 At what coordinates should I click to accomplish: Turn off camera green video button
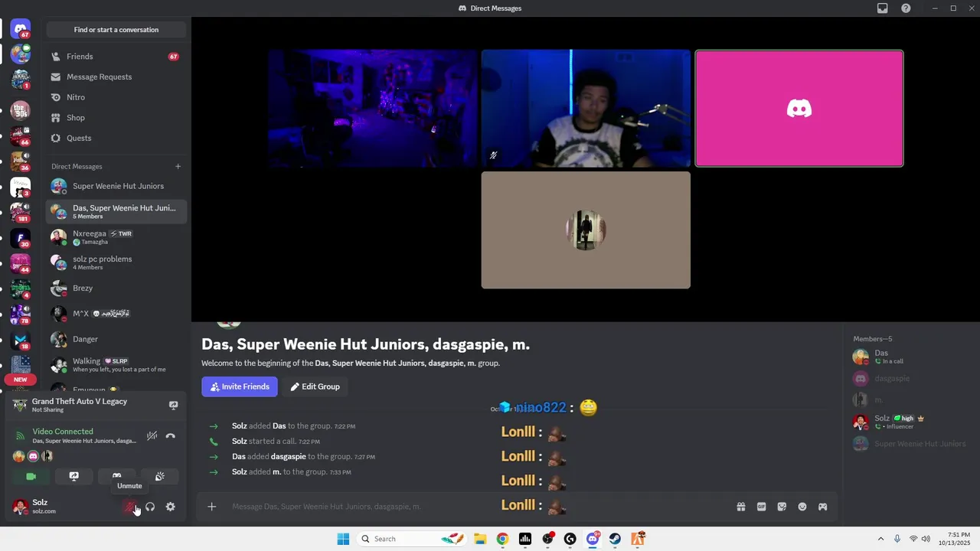31,476
